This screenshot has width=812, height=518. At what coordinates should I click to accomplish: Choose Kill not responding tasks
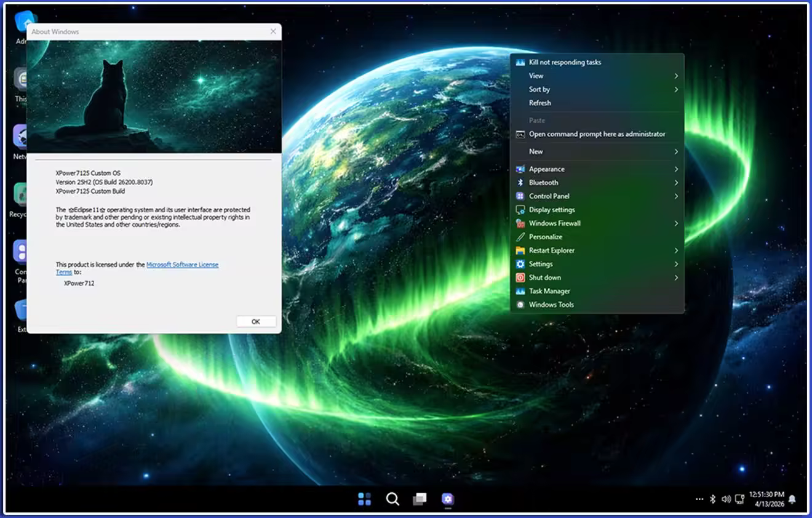pyautogui.click(x=565, y=62)
